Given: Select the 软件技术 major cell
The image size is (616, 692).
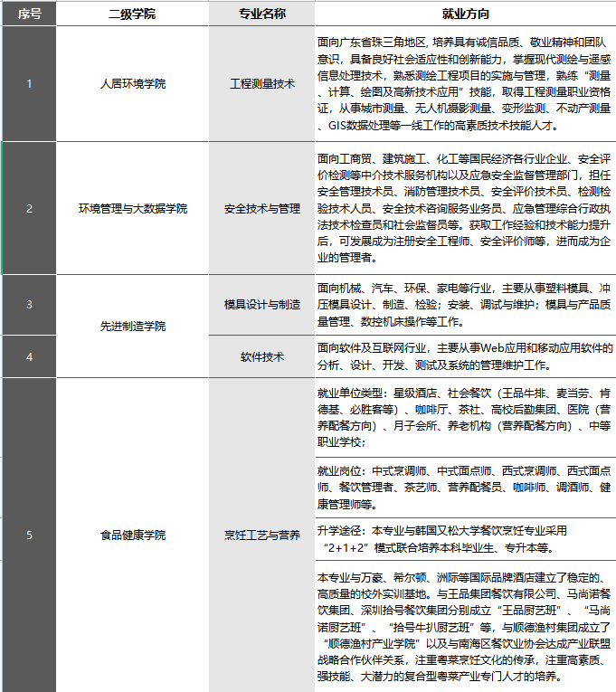Looking at the screenshot, I should 262,356.
